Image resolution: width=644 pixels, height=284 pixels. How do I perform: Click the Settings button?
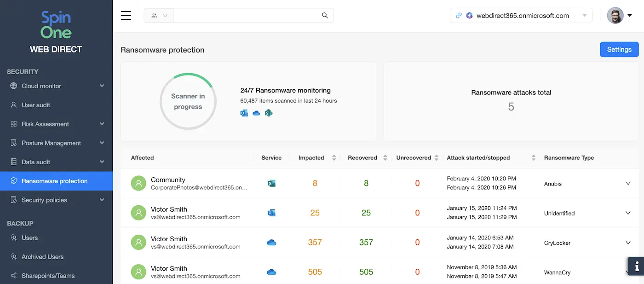coord(619,50)
